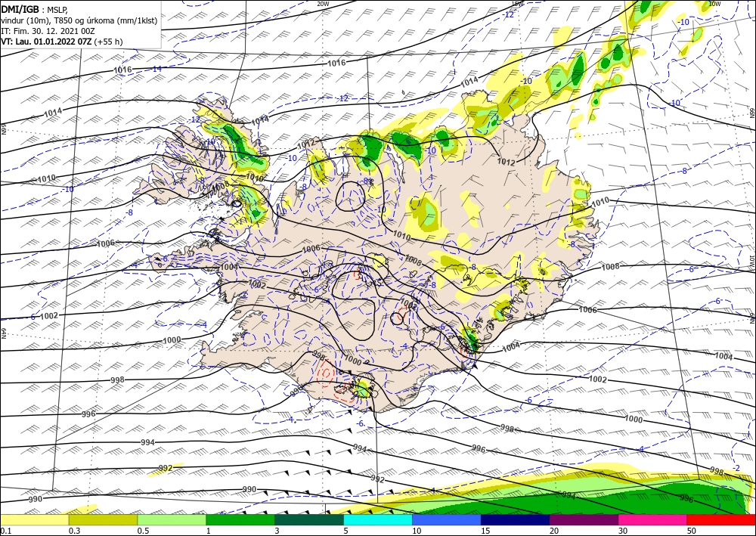Click the '20W' longitude label

point(323,3)
